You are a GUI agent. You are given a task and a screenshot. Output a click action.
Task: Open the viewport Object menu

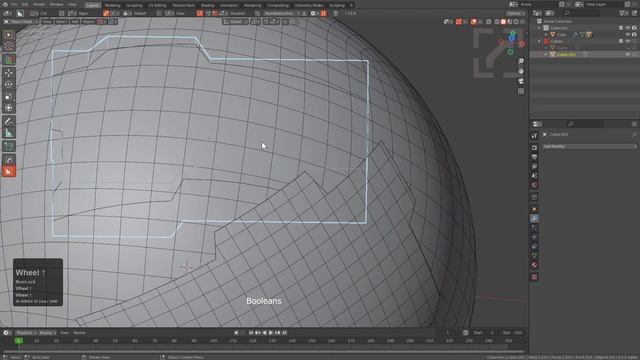click(88, 22)
